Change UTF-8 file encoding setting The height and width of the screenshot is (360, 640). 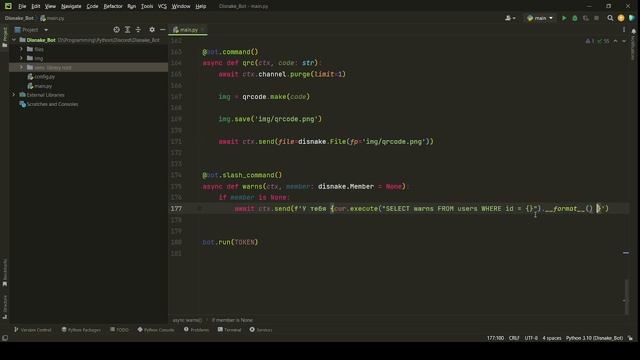pos(531,338)
